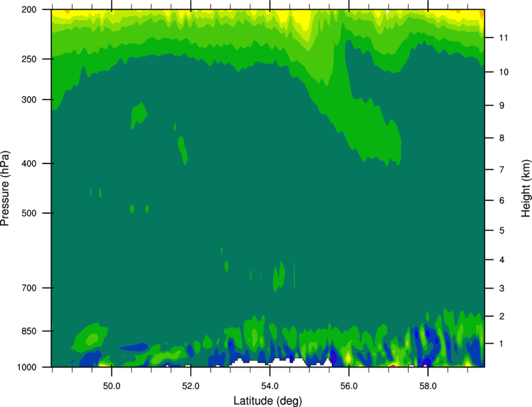Click the 6 km height label
This screenshot has width=532, height=407.
[x=501, y=200]
